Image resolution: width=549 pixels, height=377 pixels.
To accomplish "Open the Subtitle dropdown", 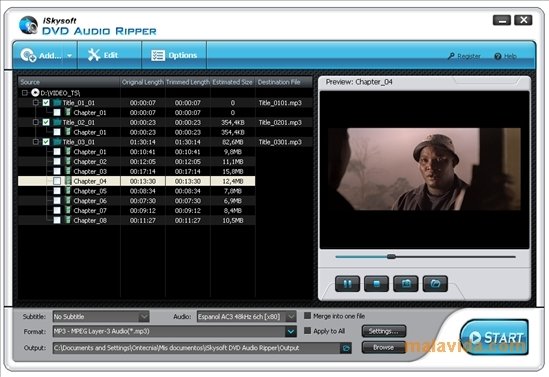I will click(x=144, y=317).
